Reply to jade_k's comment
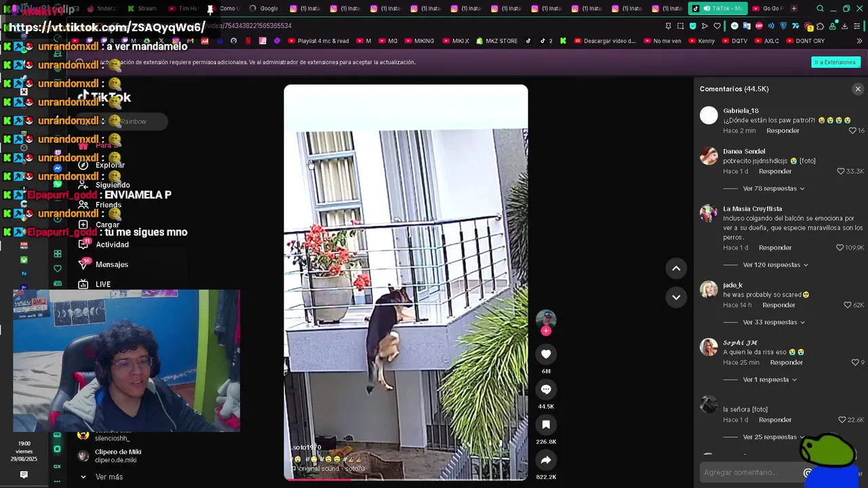The height and width of the screenshot is (488, 868). (778, 305)
